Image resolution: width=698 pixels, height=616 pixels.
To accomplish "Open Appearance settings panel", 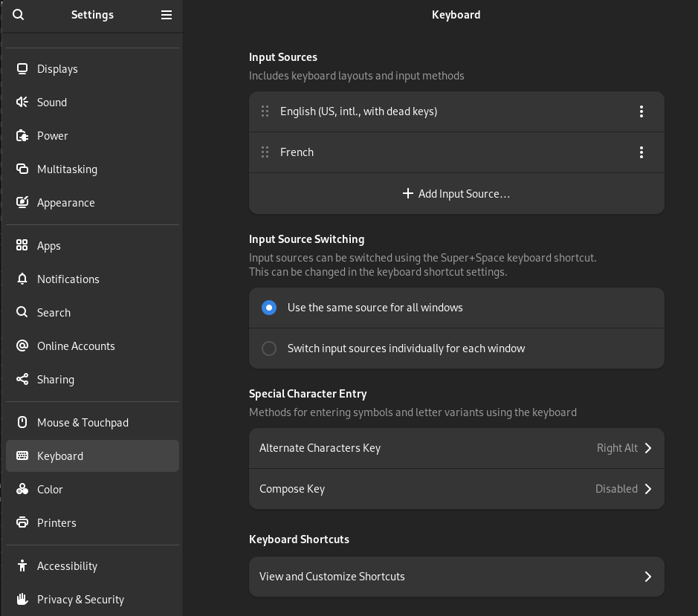I will pos(93,203).
